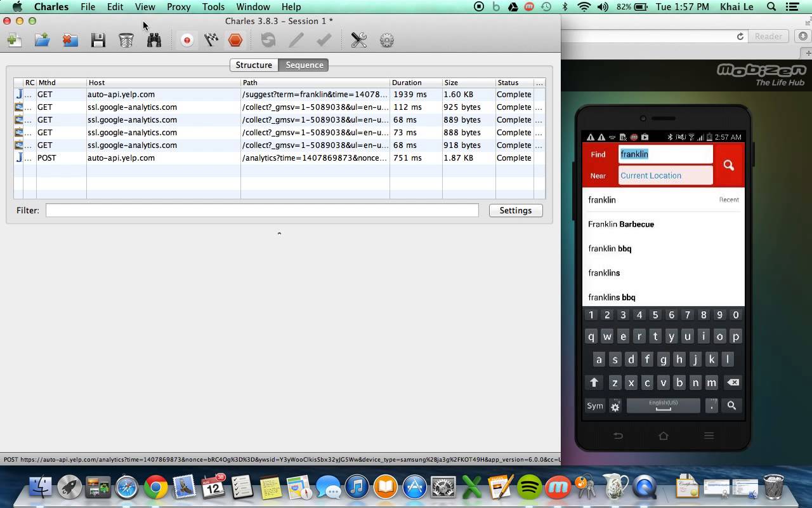This screenshot has width=812, height=508.
Task: Choose the Franklin Barbecue suggestion
Action: point(663,224)
